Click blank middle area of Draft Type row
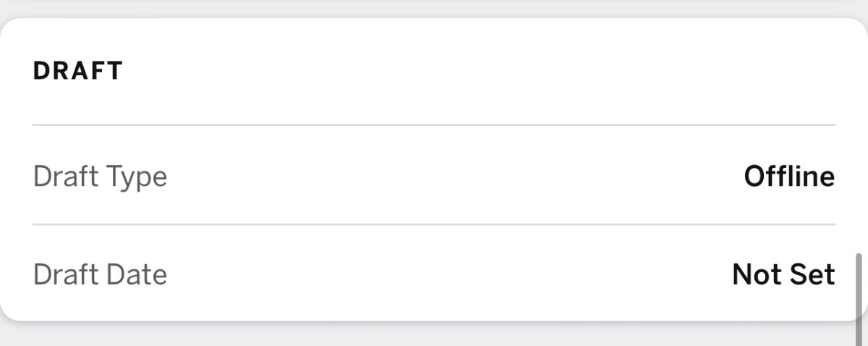 click(x=448, y=176)
